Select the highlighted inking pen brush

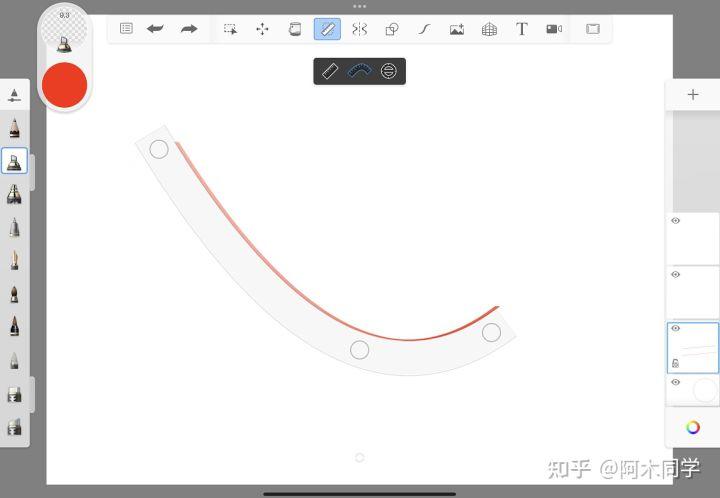point(14,161)
